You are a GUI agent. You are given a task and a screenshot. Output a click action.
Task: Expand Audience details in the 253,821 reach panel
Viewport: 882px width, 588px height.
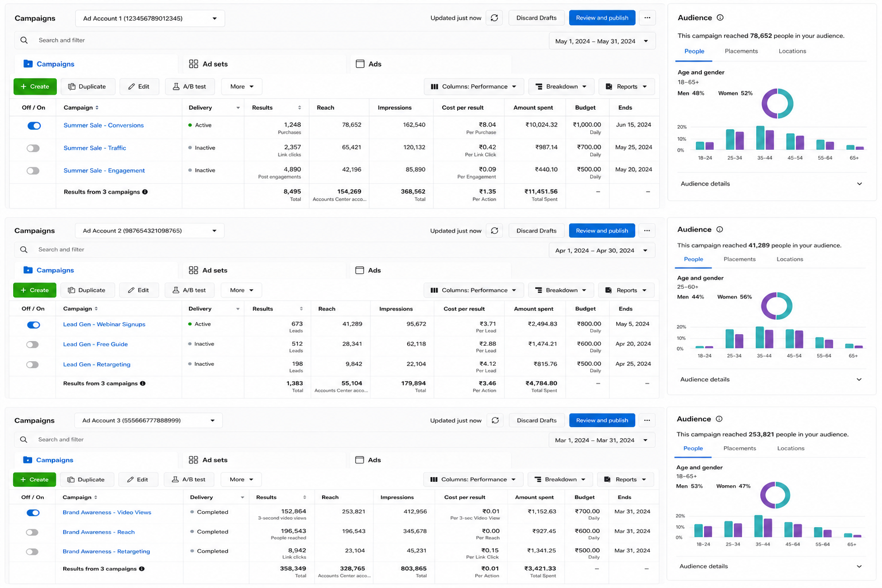pyautogui.click(x=770, y=566)
